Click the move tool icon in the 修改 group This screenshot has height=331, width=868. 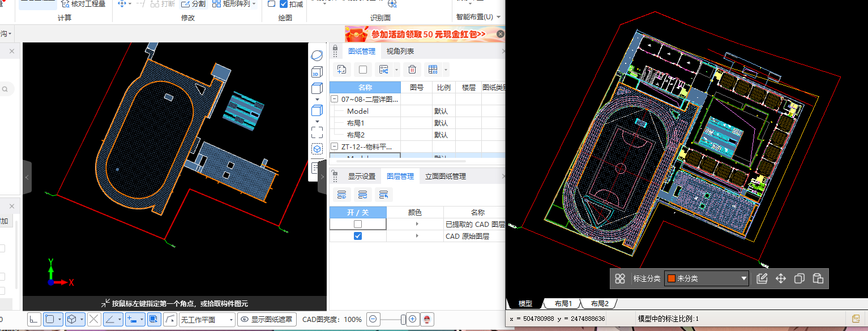(x=122, y=3)
